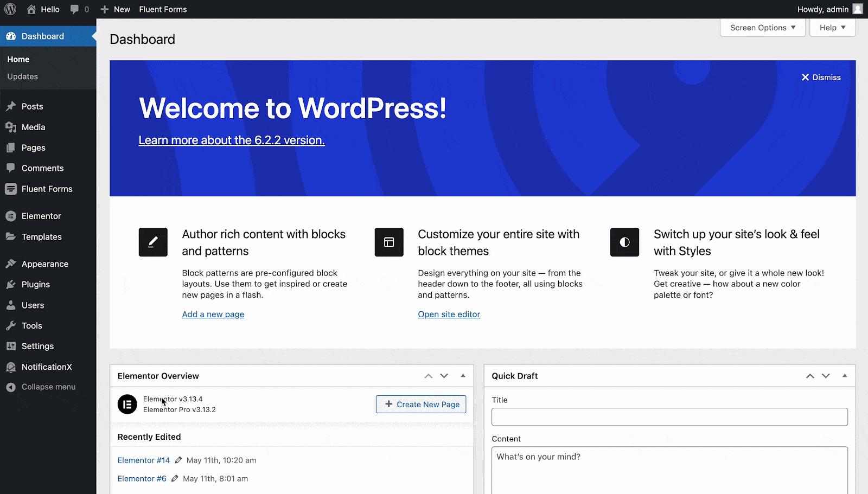This screenshot has width=868, height=494.
Task: Click the plus New icon in admin bar
Action: pyautogui.click(x=105, y=9)
